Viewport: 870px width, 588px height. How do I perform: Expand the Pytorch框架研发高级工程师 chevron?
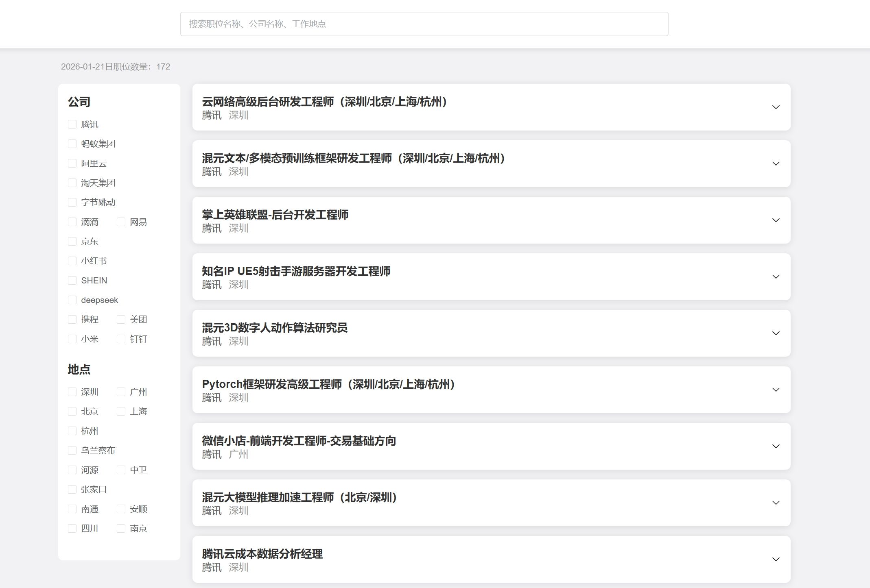pyautogui.click(x=776, y=390)
